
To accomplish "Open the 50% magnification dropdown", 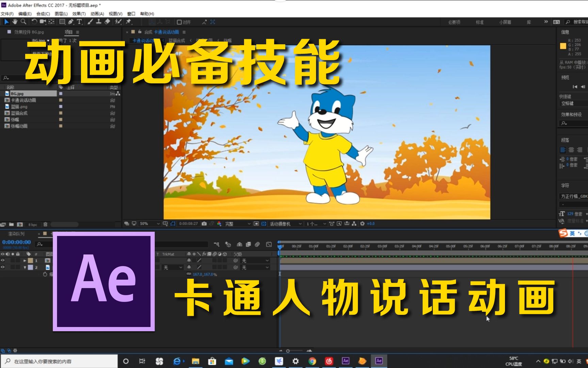I will (x=149, y=224).
